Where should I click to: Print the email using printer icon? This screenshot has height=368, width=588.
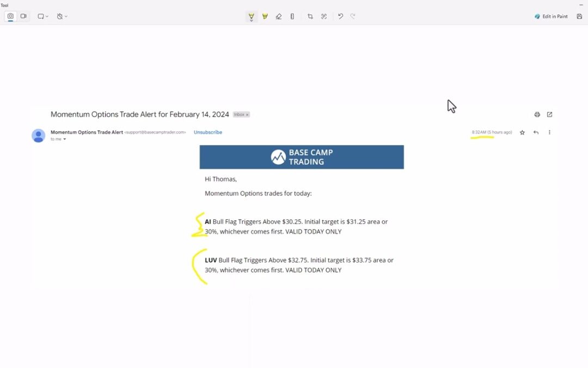tap(537, 114)
